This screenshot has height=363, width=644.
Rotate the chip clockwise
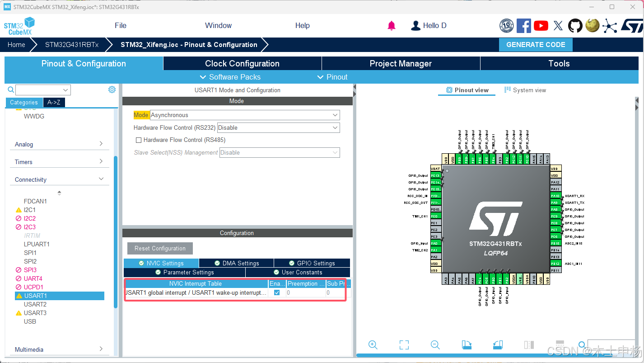(x=467, y=345)
